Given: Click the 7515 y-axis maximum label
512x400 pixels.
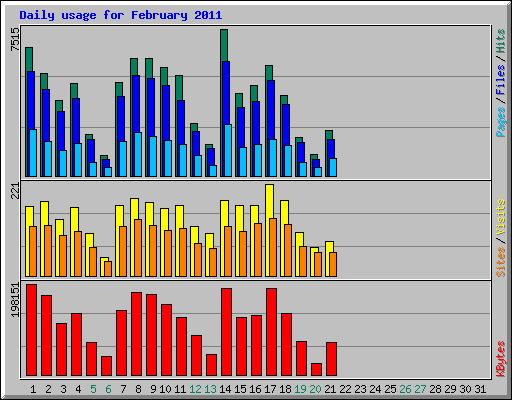Looking at the screenshot, I should tap(15, 39).
